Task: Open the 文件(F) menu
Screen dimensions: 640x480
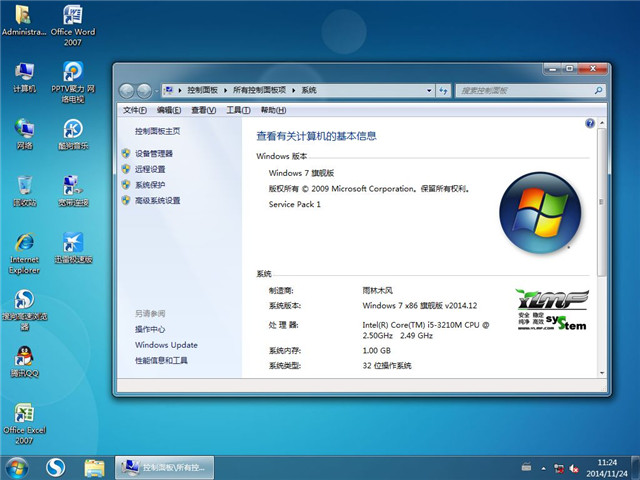Action: tap(134, 110)
